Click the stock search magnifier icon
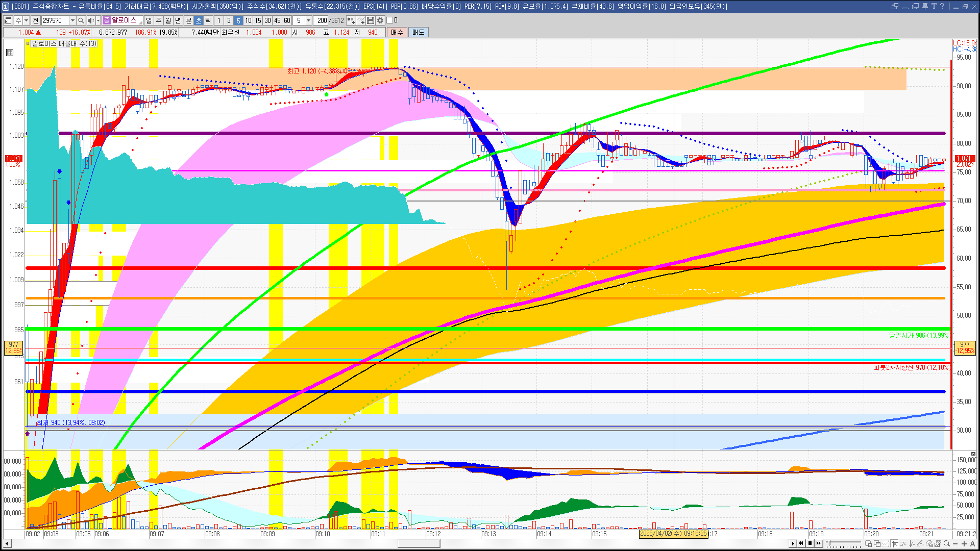This screenshot has width=980, height=551. coord(81,20)
